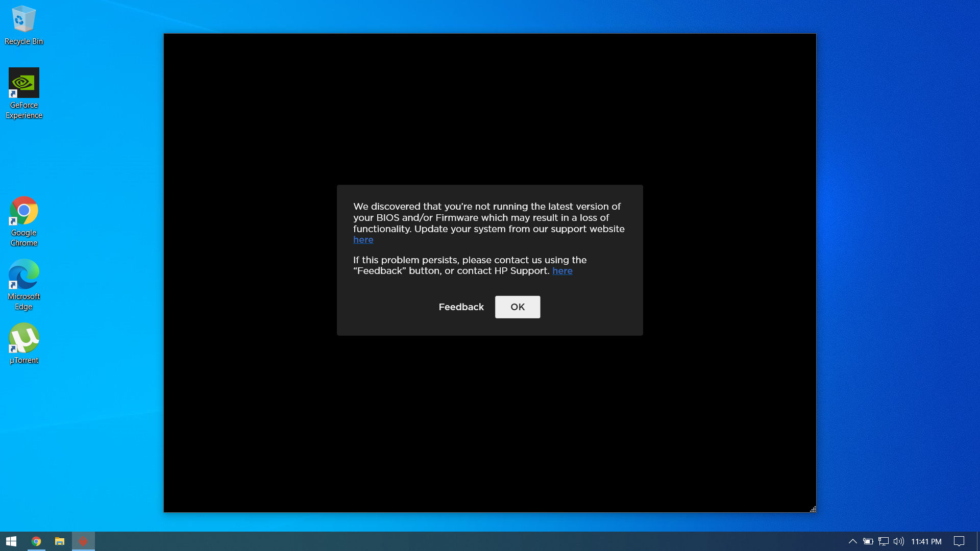
Task: Show hidden system tray icons
Action: coord(852,541)
